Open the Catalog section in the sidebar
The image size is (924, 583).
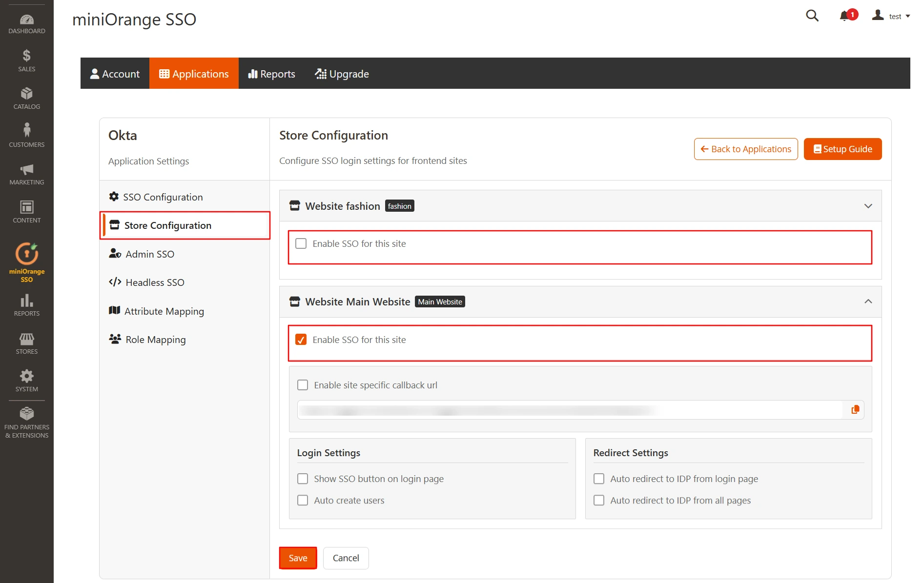(26, 98)
